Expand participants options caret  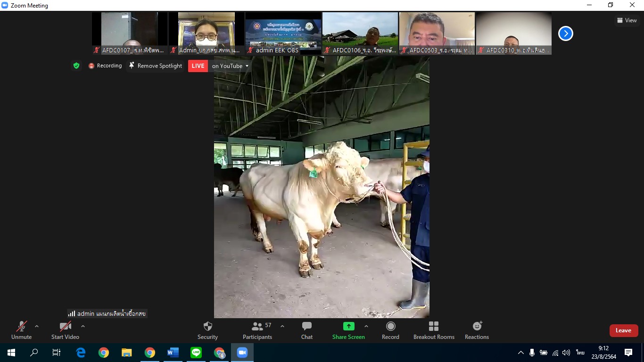click(282, 326)
